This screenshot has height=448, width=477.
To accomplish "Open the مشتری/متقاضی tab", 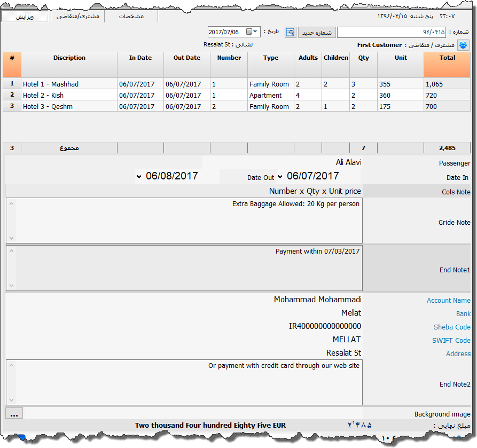I will coord(76,16).
